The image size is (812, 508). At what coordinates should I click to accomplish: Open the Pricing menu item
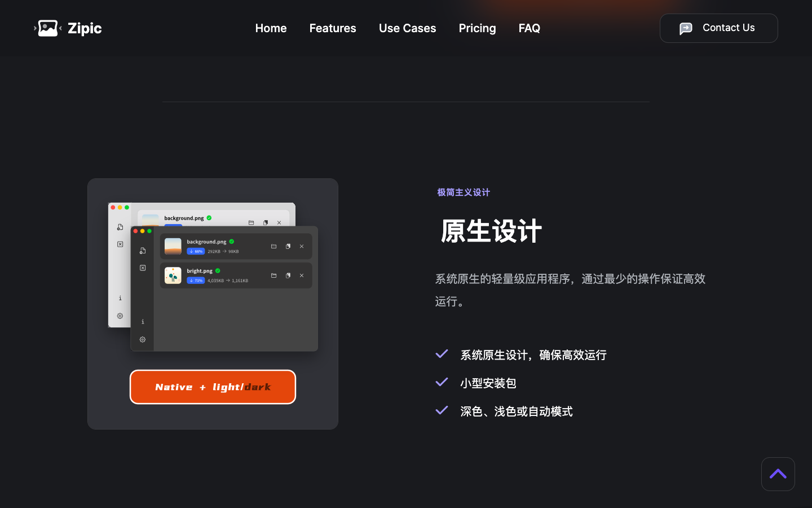tap(477, 28)
